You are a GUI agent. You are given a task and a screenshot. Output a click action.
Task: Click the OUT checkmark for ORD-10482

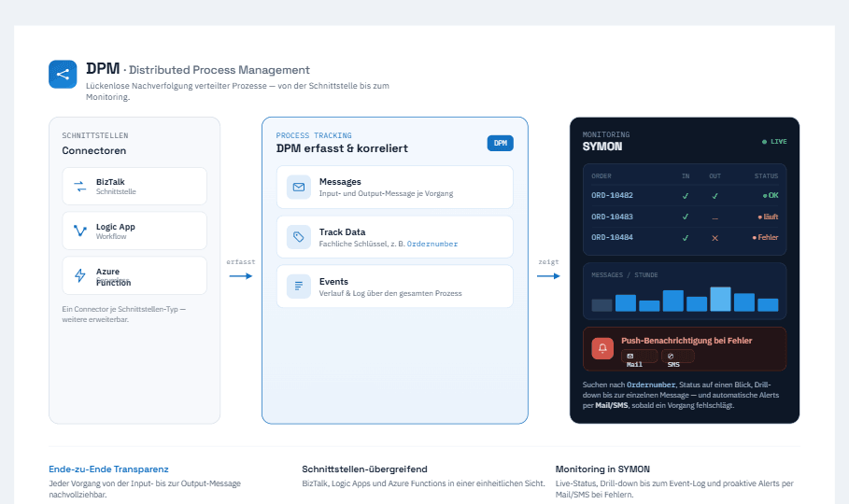click(715, 196)
